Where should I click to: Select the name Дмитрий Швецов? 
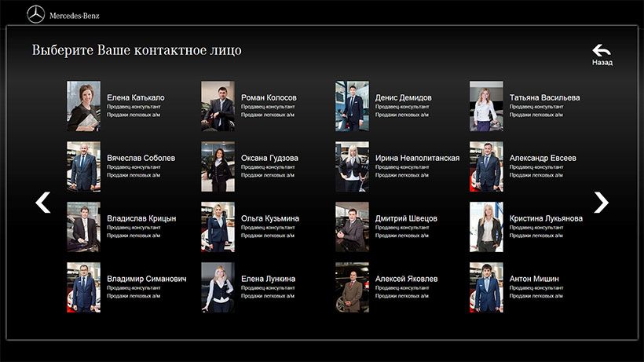406,218
